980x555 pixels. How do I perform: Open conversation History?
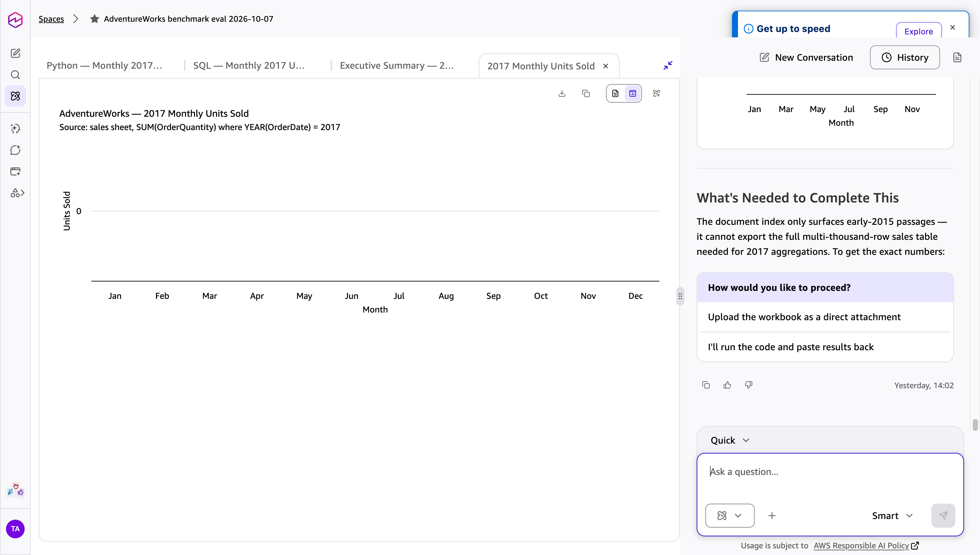pos(905,58)
